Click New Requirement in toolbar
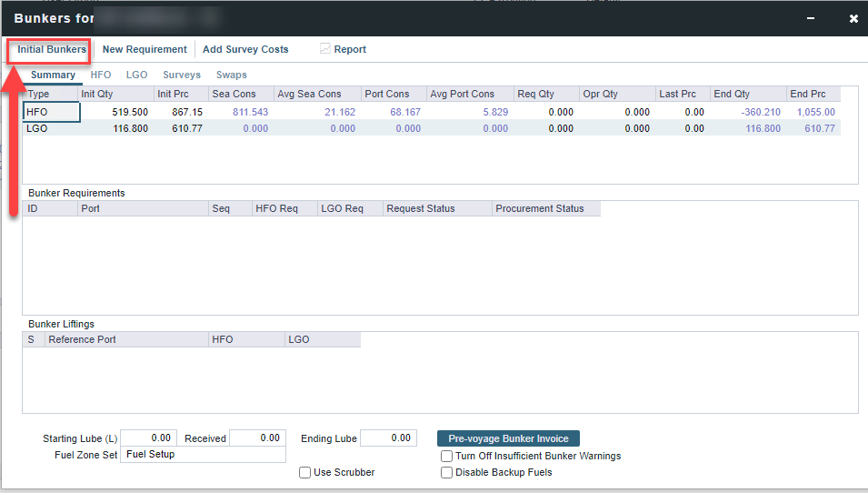868x493 pixels. coord(145,49)
